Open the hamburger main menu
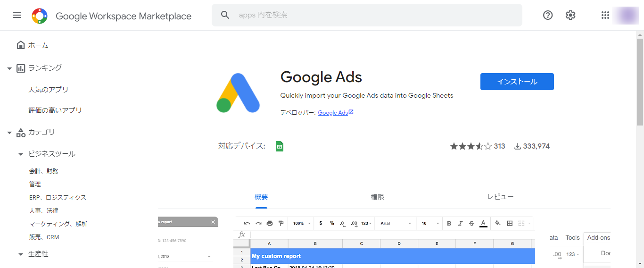This screenshot has height=268, width=644. [17, 15]
